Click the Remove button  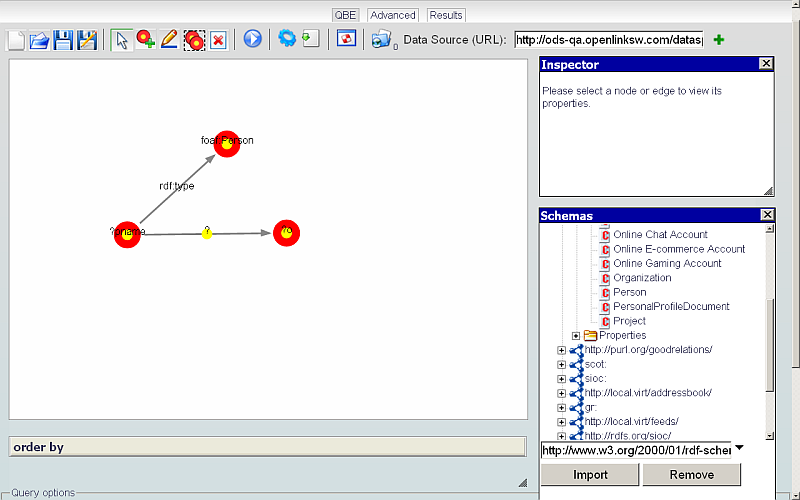691,475
